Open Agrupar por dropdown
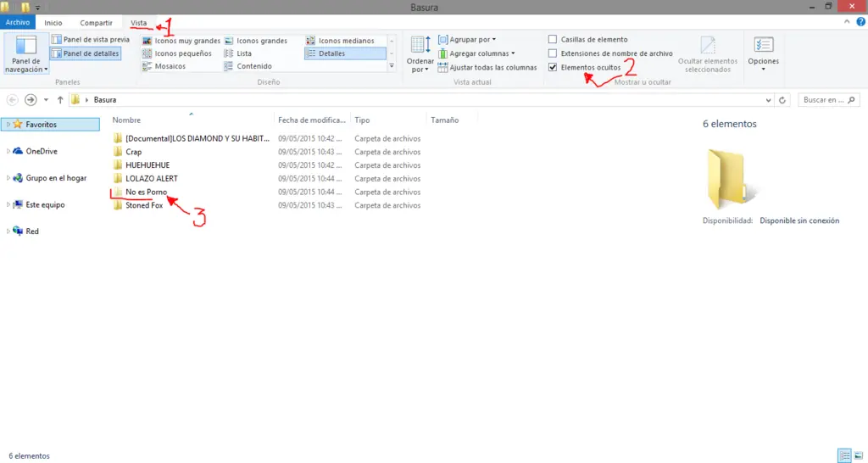Viewport: 868px width, 463px height. pyautogui.click(x=467, y=39)
